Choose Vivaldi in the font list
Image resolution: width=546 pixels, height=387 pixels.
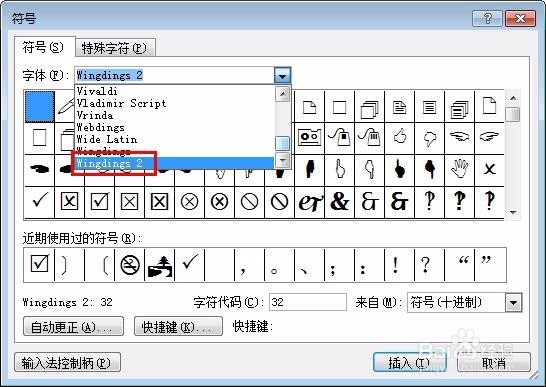pos(174,91)
